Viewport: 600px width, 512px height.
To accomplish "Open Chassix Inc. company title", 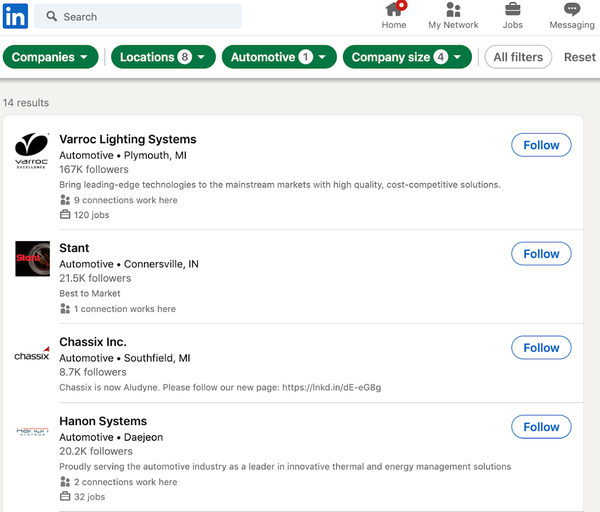I will 93,342.
